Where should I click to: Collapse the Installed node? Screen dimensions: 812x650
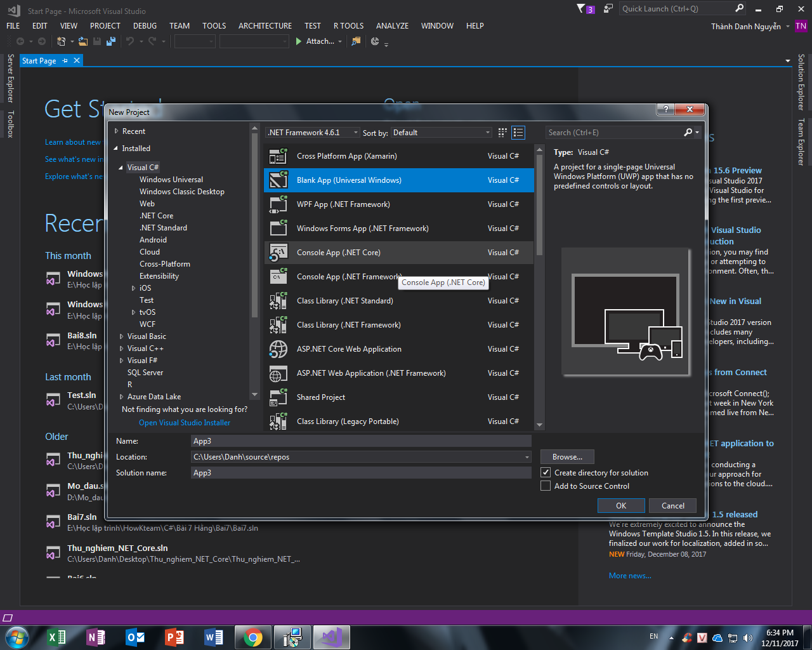(x=116, y=149)
